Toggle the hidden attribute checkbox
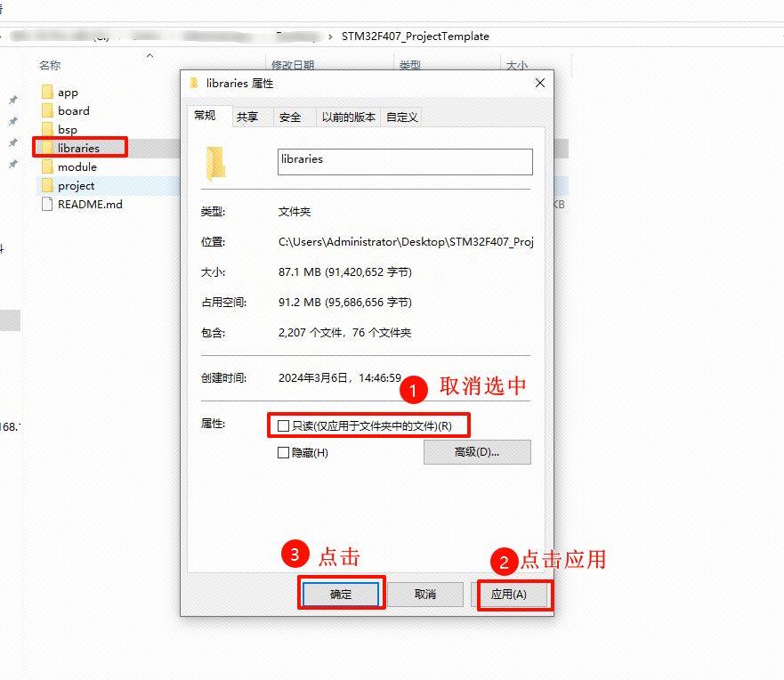 284,453
